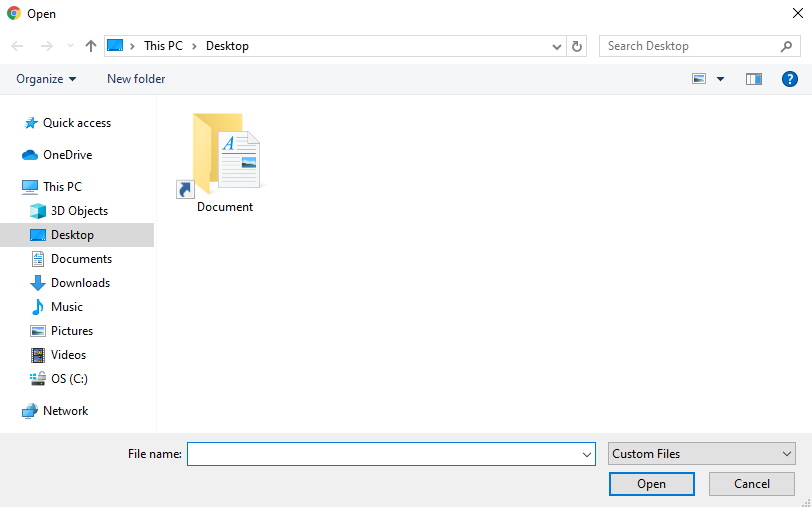Click the Back navigation arrow
This screenshot has height=507, width=812.
tap(18, 46)
